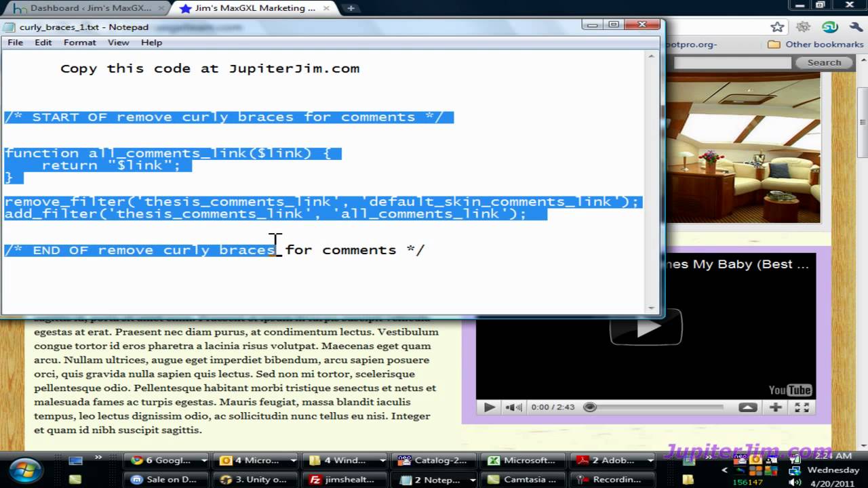Open the Format menu in Notepad
868x488 pixels.
[80, 42]
